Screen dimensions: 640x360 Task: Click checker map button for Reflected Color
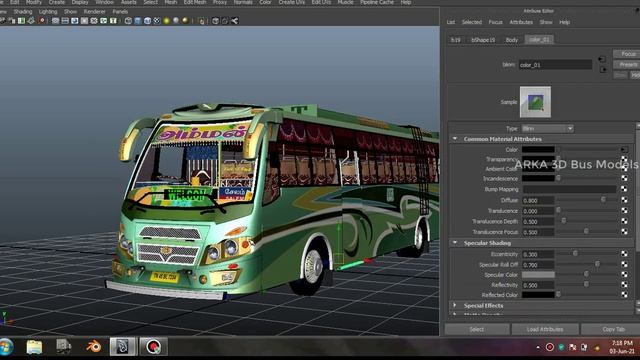pyautogui.click(x=624, y=294)
